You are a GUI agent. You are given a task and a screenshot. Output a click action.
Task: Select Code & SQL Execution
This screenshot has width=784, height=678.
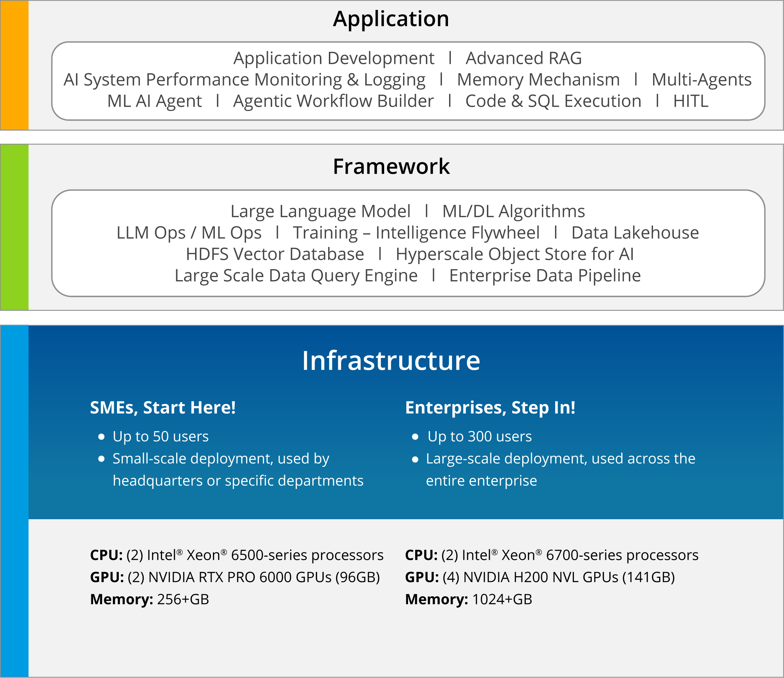click(x=553, y=101)
